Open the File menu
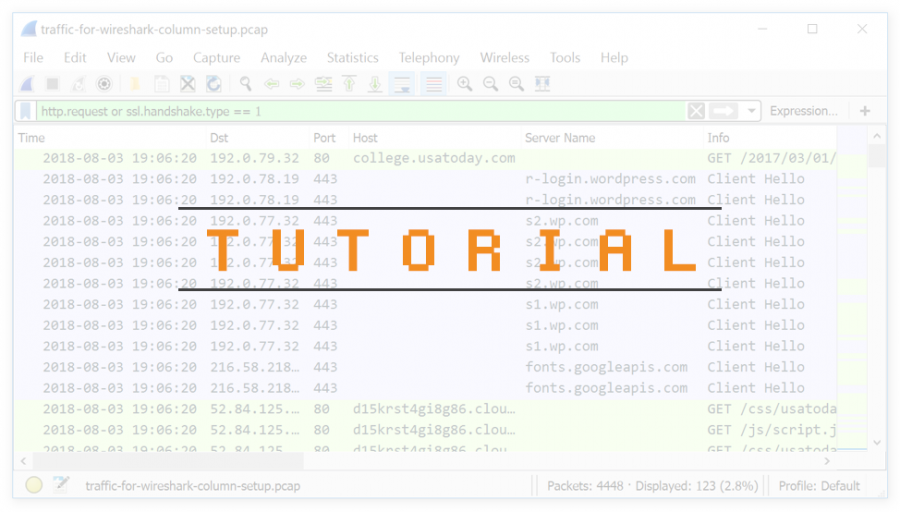 [33, 57]
